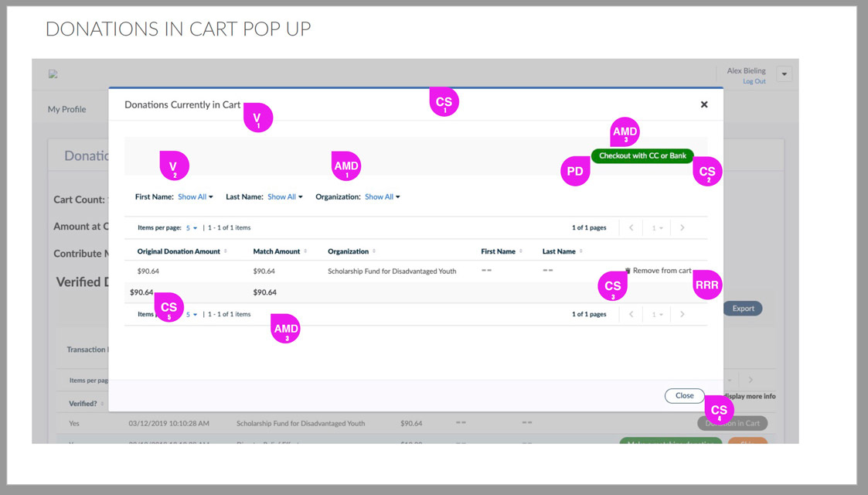
Task: Open Last Name Show All filter dropdown
Action: (284, 197)
